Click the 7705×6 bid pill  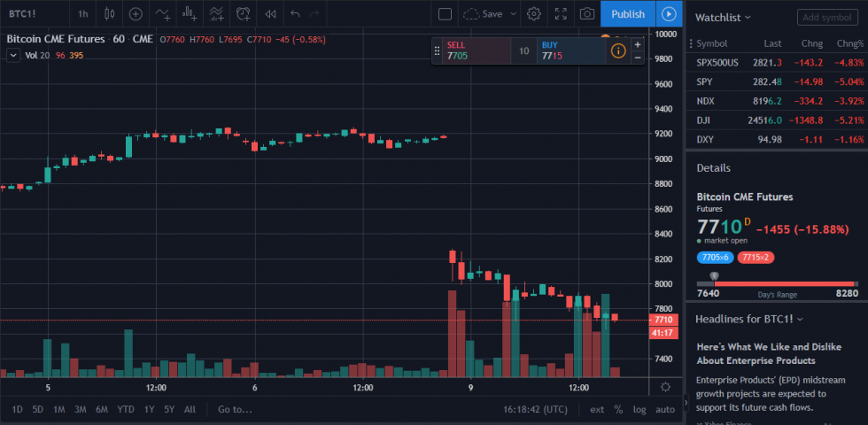716,258
